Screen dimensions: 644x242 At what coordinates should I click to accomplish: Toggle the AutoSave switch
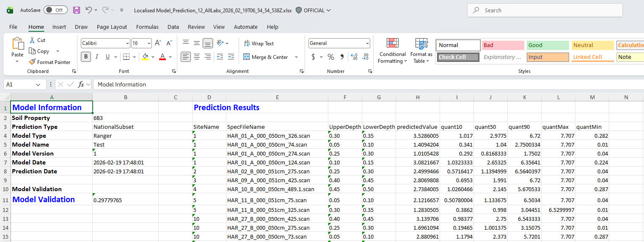55,10
